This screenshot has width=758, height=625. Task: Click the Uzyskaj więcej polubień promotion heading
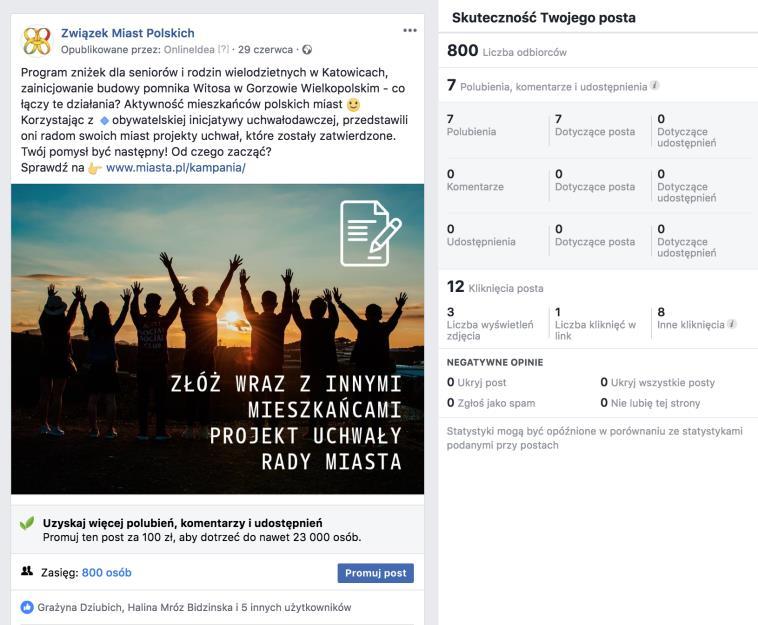[182, 523]
